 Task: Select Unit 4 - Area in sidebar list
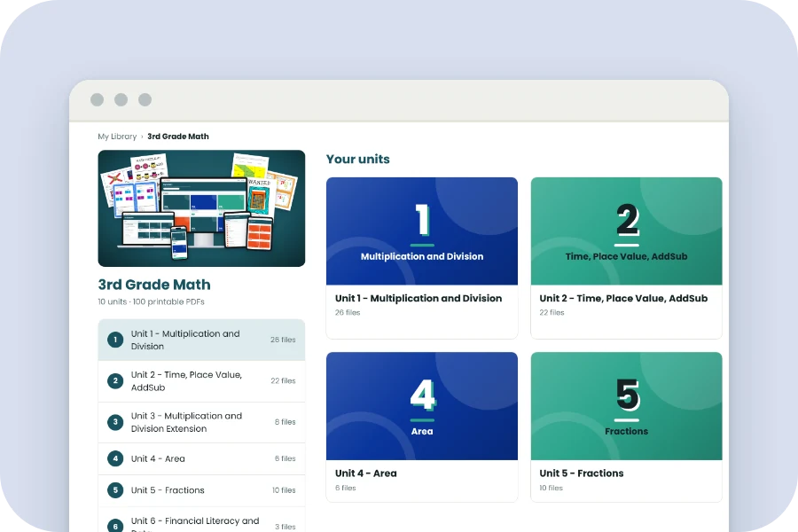[201, 458]
